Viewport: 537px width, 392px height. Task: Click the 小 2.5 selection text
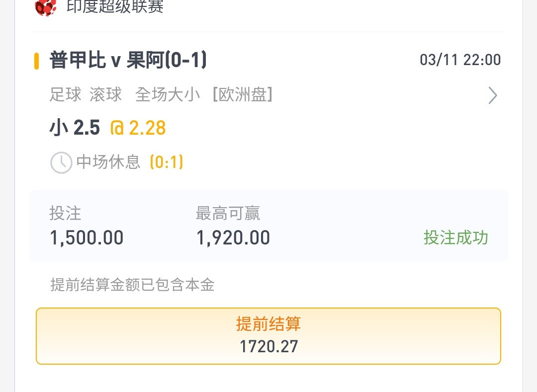[x=75, y=128]
